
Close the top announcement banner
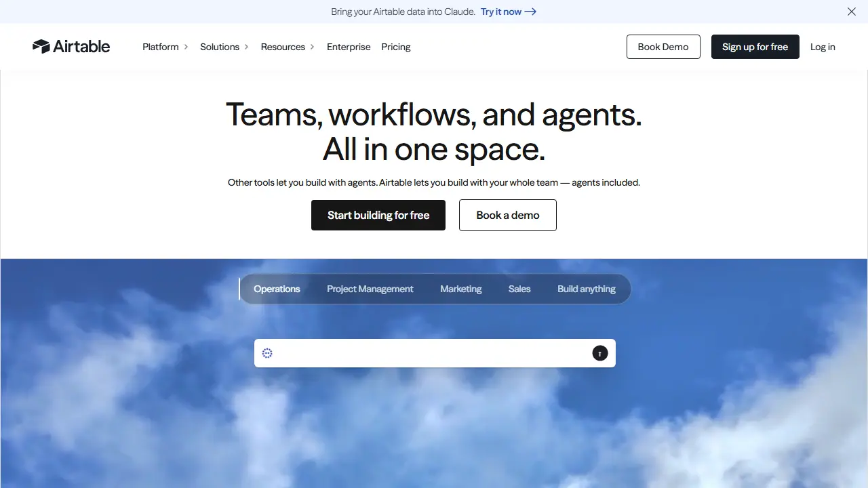852,12
